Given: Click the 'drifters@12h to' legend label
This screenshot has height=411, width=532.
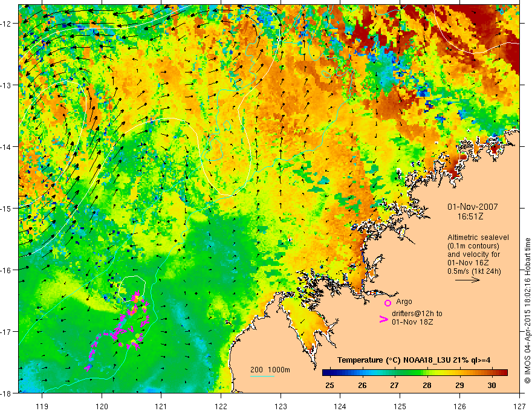Looking at the screenshot, I should [417, 314].
